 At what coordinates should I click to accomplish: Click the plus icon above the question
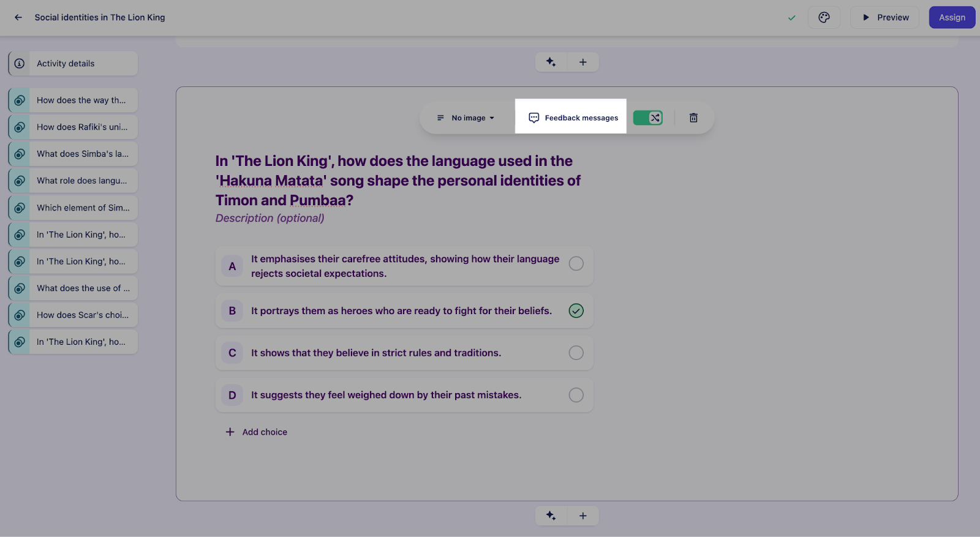click(583, 62)
